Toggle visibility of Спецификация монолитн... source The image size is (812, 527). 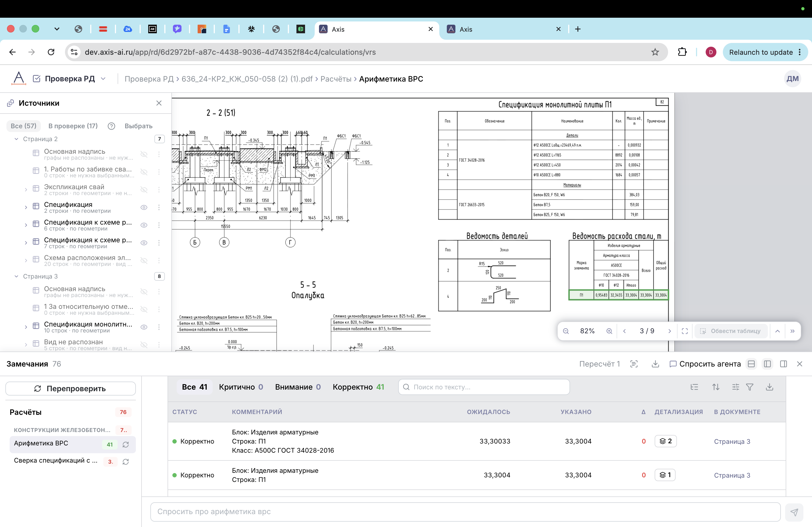pyautogui.click(x=144, y=327)
